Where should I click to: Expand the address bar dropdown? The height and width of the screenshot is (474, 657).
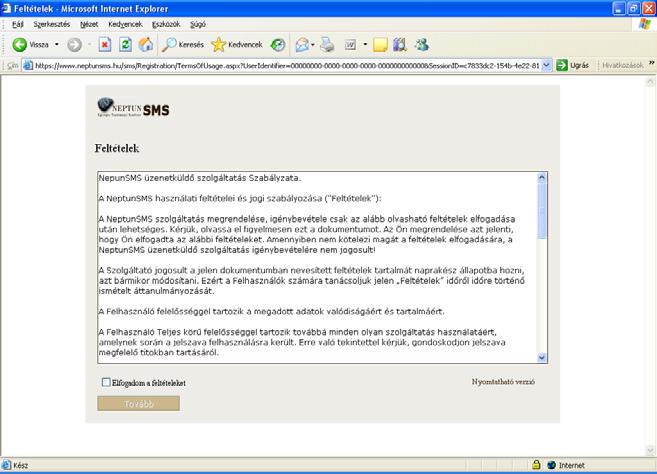tap(546, 66)
